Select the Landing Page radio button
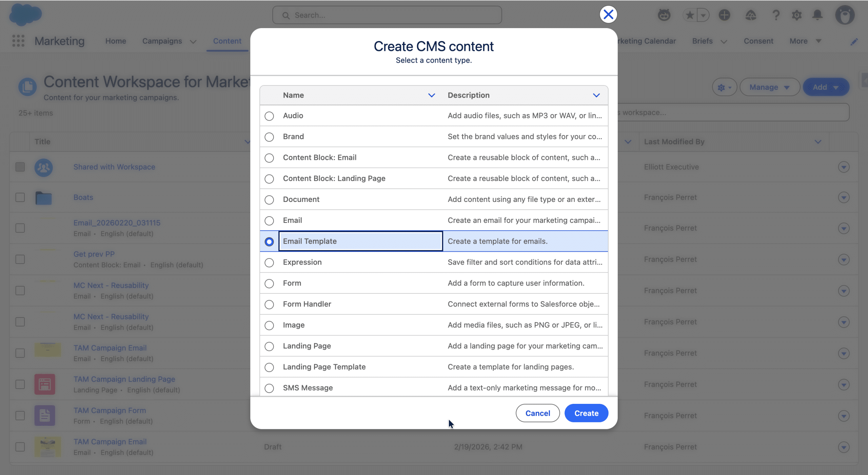868x475 pixels. click(269, 346)
